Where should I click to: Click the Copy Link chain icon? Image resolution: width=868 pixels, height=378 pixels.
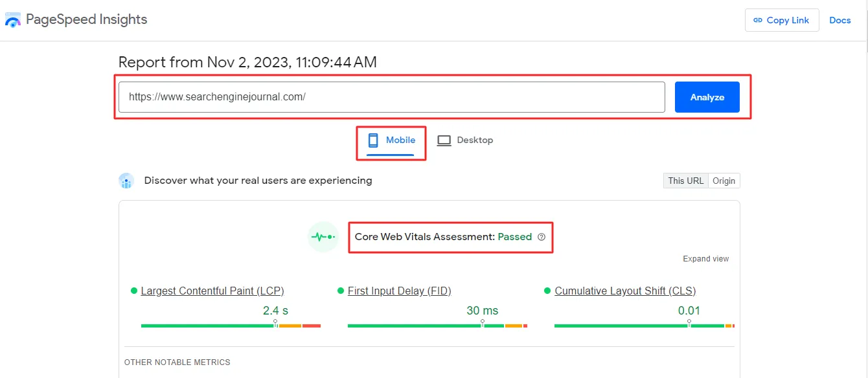[757, 20]
